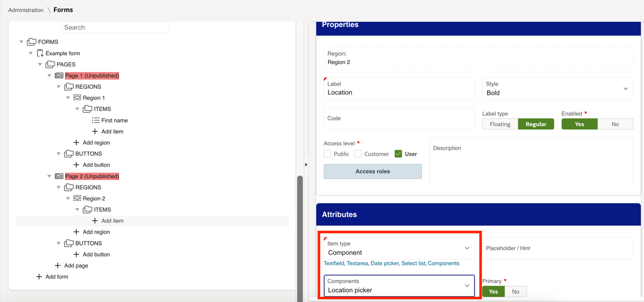Image resolution: width=644 pixels, height=302 pixels.
Task: Switch Label type to Floating
Action: click(x=500, y=124)
